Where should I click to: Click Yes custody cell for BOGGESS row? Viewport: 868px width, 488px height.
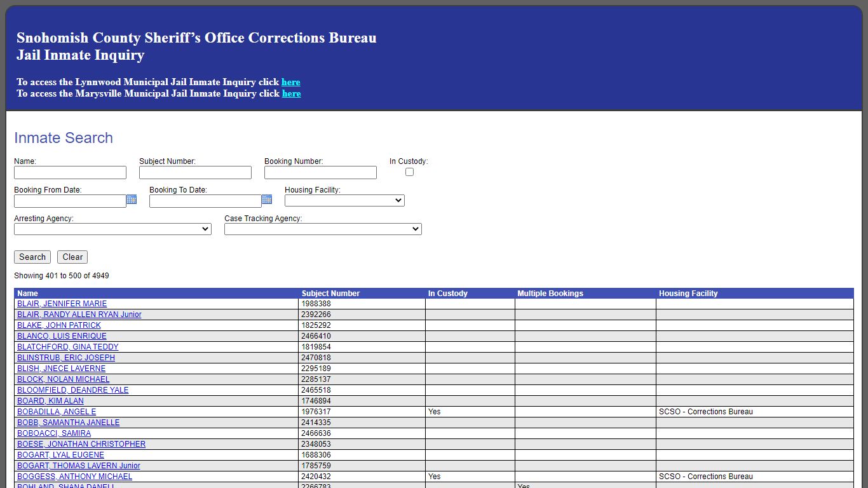(470, 477)
